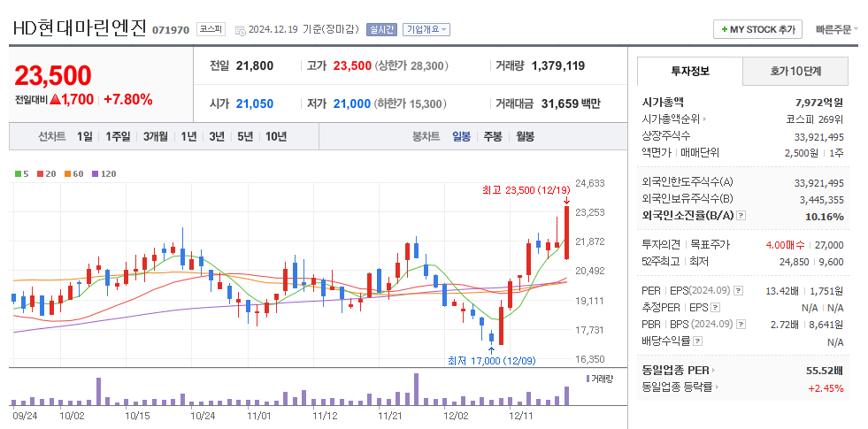Toggle the 60-day moving average legend
The height and width of the screenshot is (429, 868).
[x=73, y=174]
